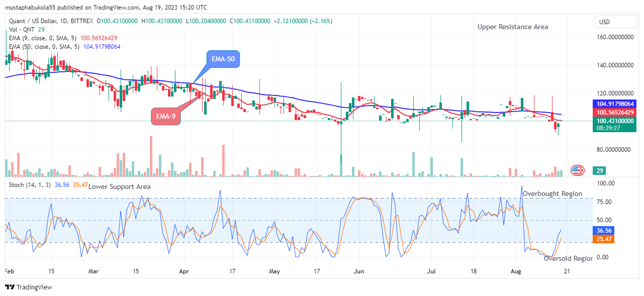The height and width of the screenshot is (296, 644).
Task: Click the 100.56526429 price axis label
Action: point(615,112)
